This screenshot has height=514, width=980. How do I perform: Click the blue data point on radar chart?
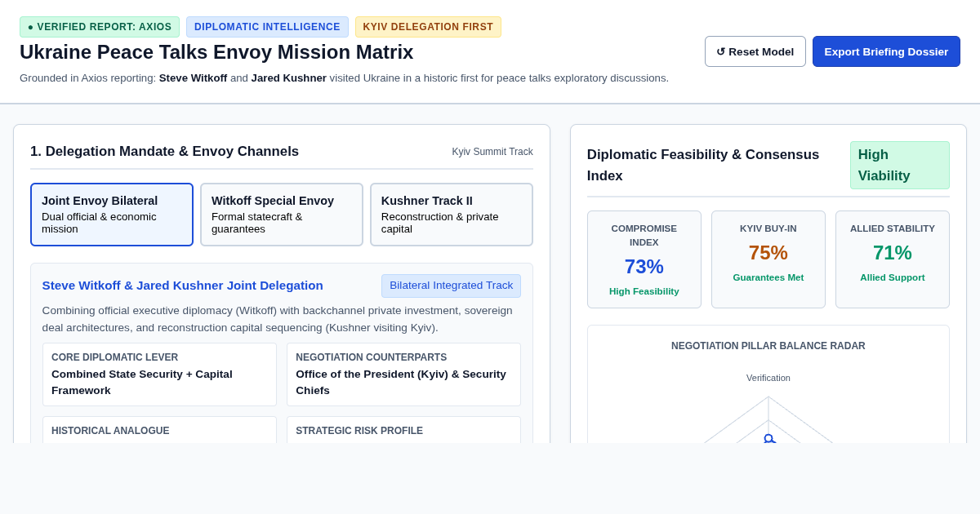tap(768, 439)
